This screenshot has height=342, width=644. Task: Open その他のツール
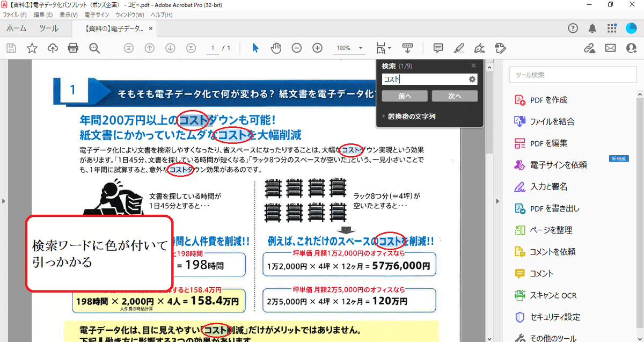[x=546, y=338]
